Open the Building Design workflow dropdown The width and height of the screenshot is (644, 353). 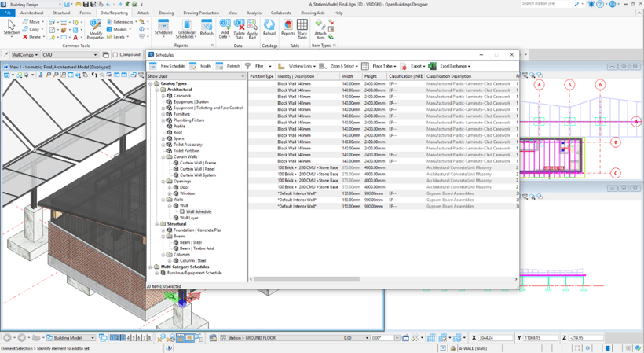tap(35, 5)
